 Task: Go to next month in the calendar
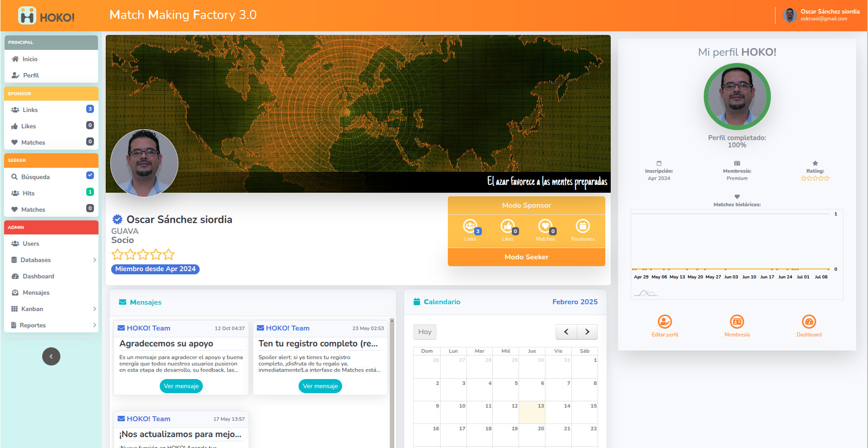pos(587,332)
